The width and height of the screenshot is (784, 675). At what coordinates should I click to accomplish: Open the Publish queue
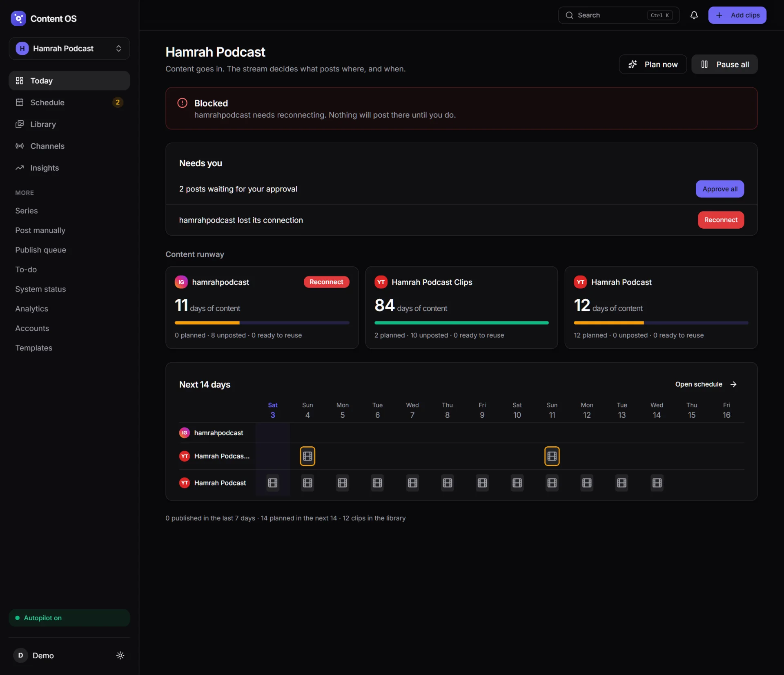(x=40, y=250)
